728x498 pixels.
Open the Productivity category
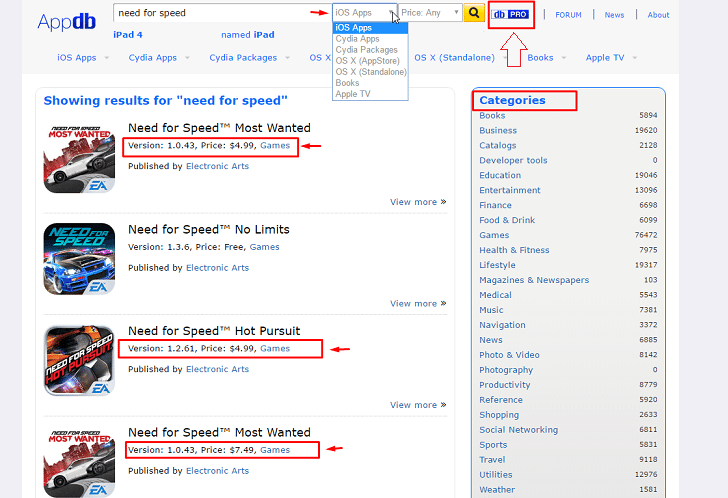(505, 385)
